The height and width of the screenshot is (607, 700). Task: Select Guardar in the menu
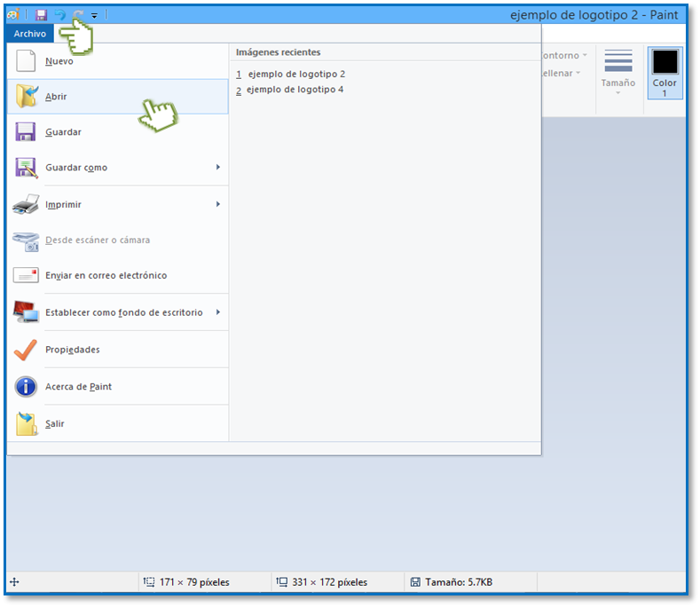point(118,132)
